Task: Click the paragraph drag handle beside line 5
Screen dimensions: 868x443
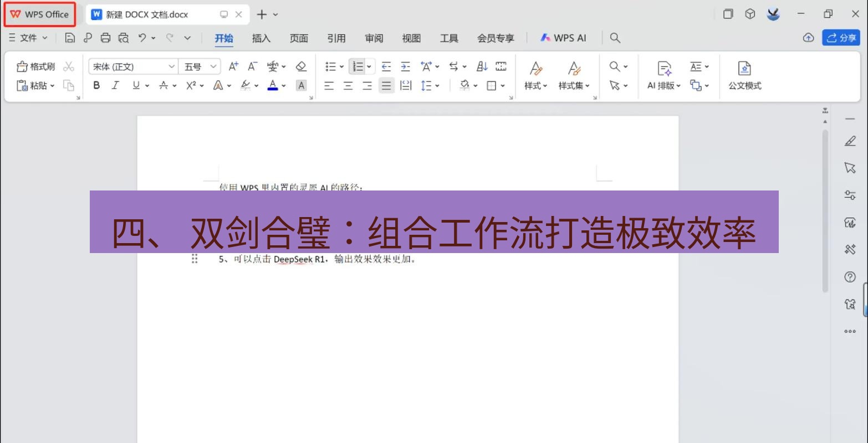Action: pyautogui.click(x=195, y=259)
